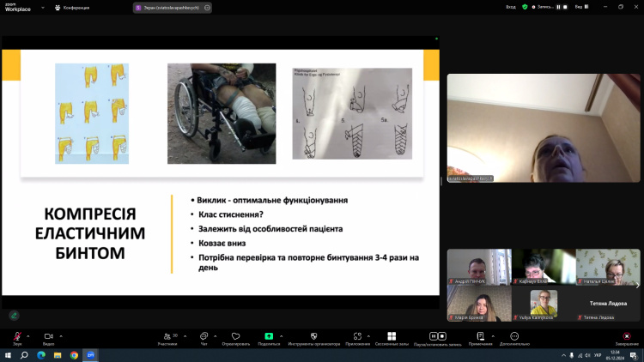Click bullet Залежить від особливостей пацієнта
Screen dimensions: 644x362
pos(270,229)
